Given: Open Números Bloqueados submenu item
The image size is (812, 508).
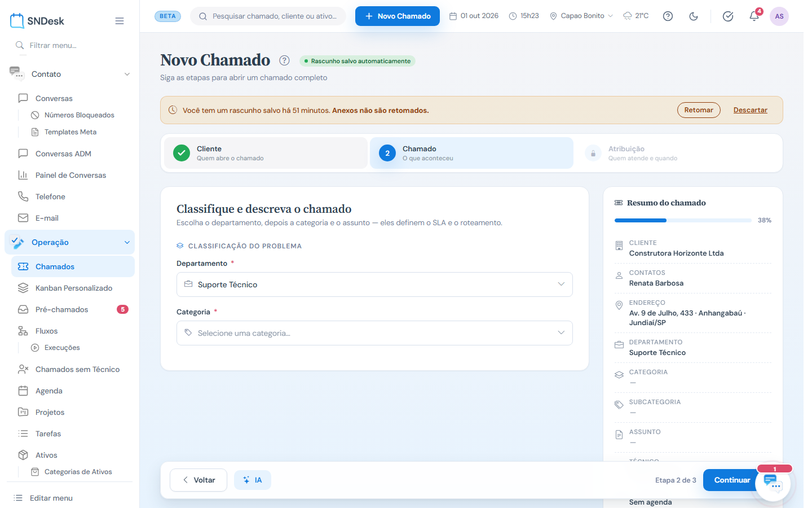Looking at the screenshot, I should pos(79,115).
